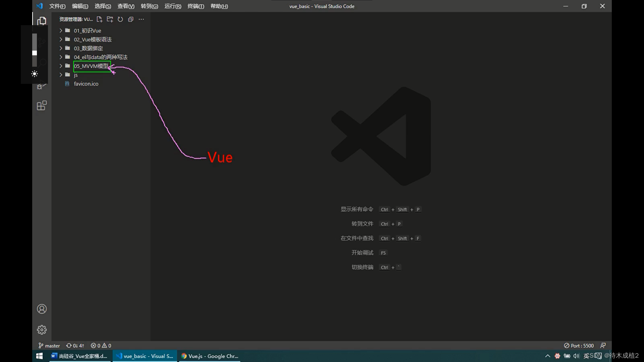The width and height of the screenshot is (644, 362).
Task: Open the Manage gear icon
Action: (42, 329)
